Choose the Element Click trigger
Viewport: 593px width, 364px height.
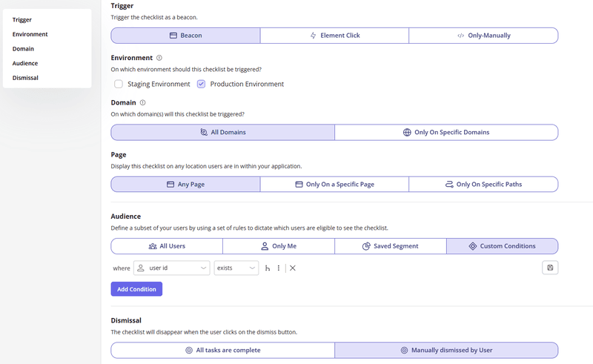point(334,36)
